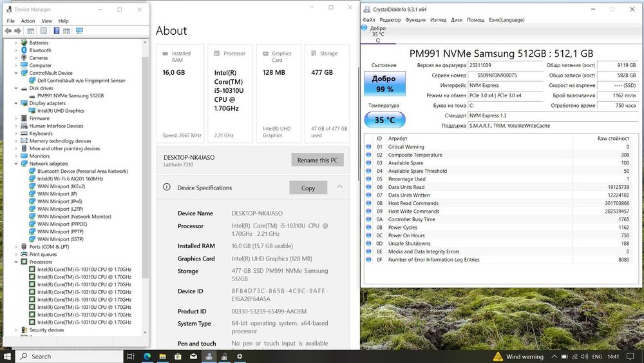Image resolution: width=644 pixels, height=363 pixels.
Task: Click the ENG language indicator
Action: coord(597,357)
